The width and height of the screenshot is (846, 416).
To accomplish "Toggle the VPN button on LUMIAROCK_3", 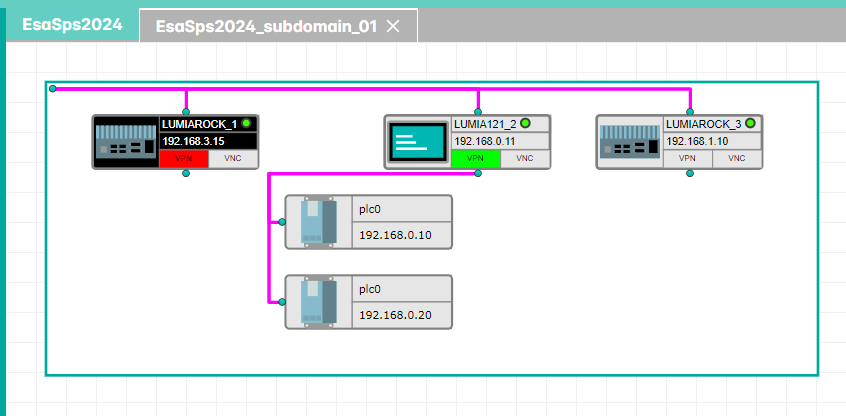I will pyautogui.click(x=688, y=158).
